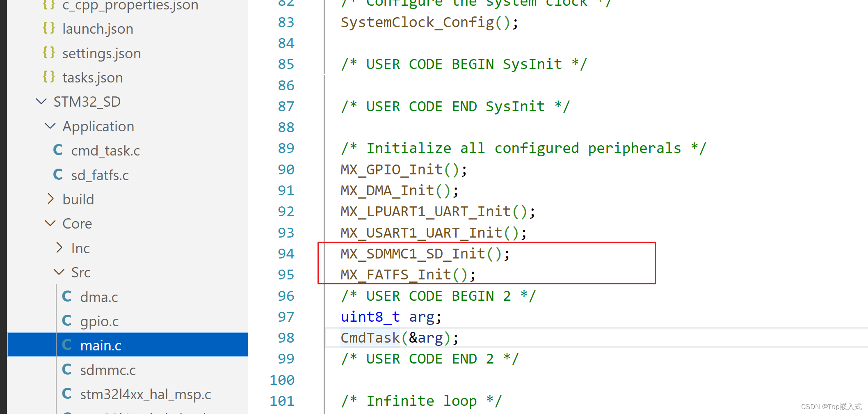Collapse the Application folder chevron
The width and height of the screenshot is (868, 414).
[50, 126]
